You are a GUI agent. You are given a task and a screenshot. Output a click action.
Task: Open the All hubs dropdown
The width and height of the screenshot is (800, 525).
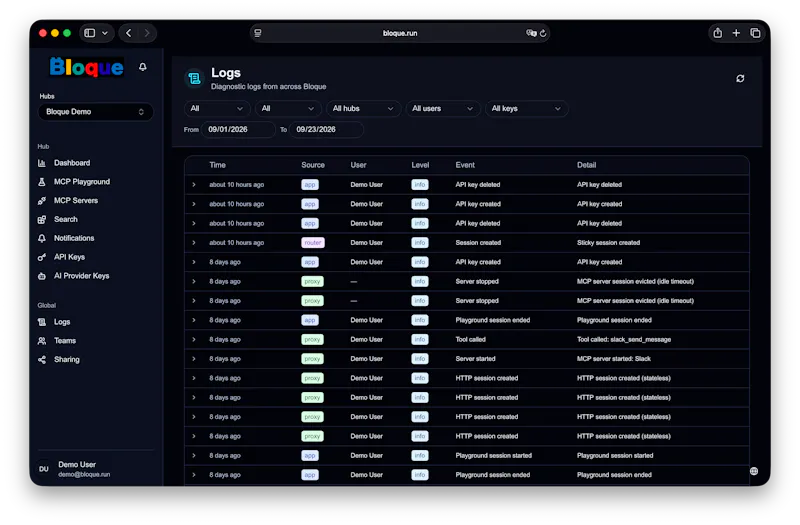click(363, 109)
